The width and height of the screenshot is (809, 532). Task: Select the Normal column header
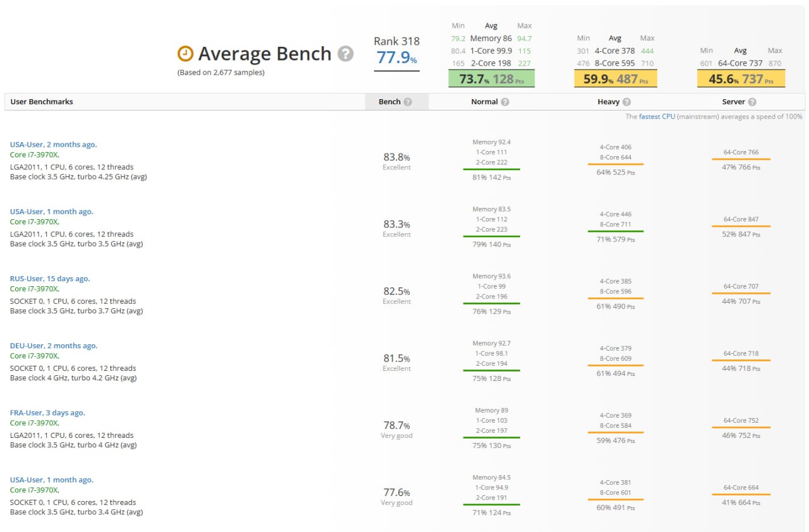pyautogui.click(x=484, y=102)
